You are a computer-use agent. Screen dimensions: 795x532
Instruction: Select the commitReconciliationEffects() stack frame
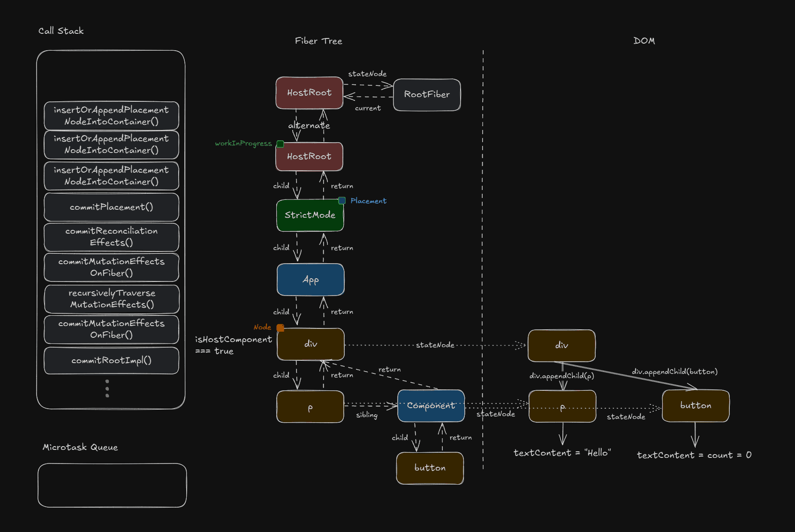111,237
